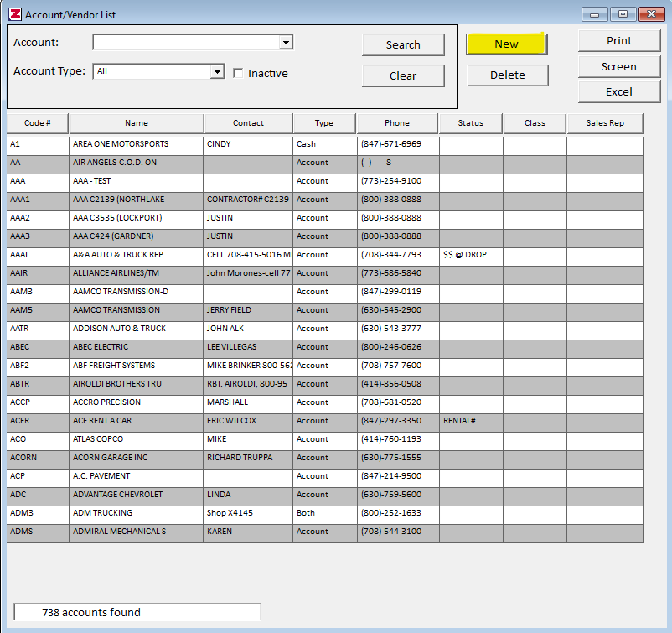Click the Search button
This screenshot has height=633, width=672.
pyautogui.click(x=403, y=45)
